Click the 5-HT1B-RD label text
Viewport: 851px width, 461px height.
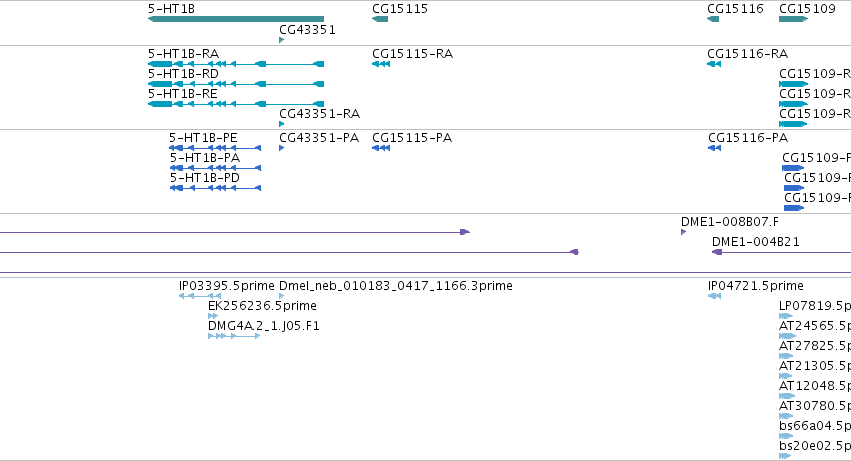pyautogui.click(x=183, y=74)
